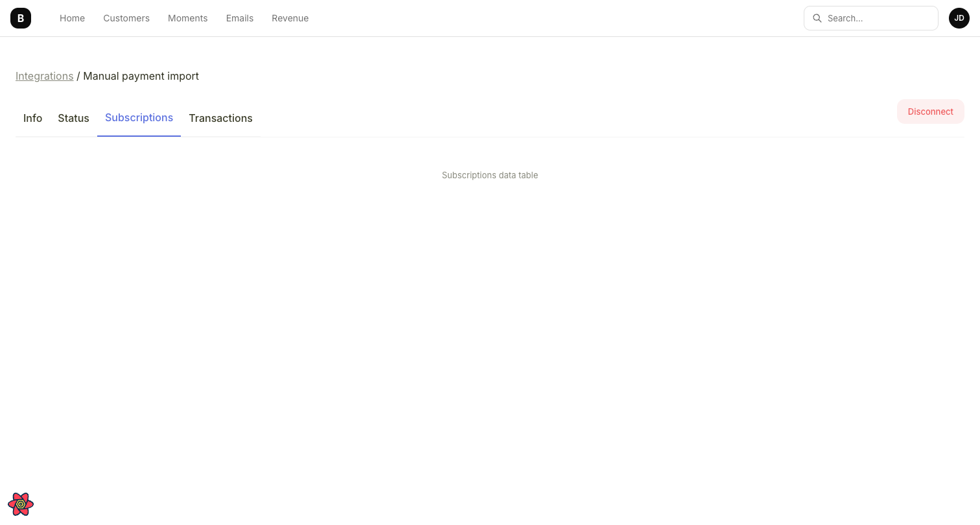The image size is (980, 525).
Task: Click the Subscriptions data table placeholder area
Action: click(490, 175)
